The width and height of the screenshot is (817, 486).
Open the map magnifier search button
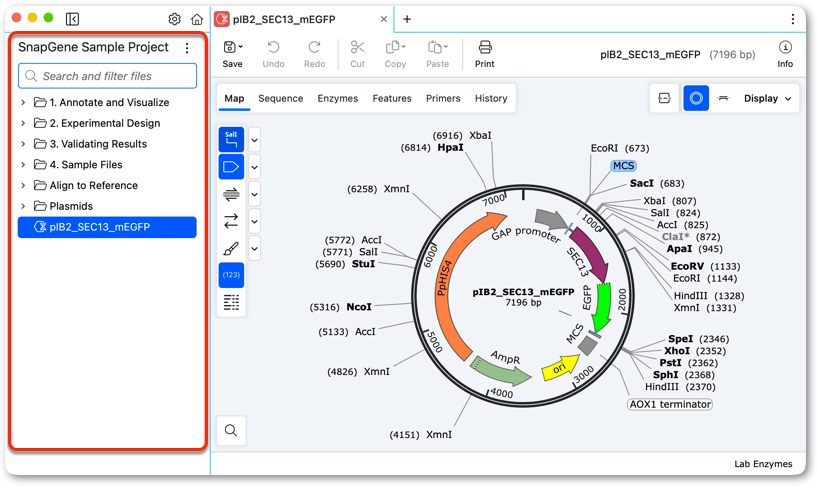(x=231, y=430)
